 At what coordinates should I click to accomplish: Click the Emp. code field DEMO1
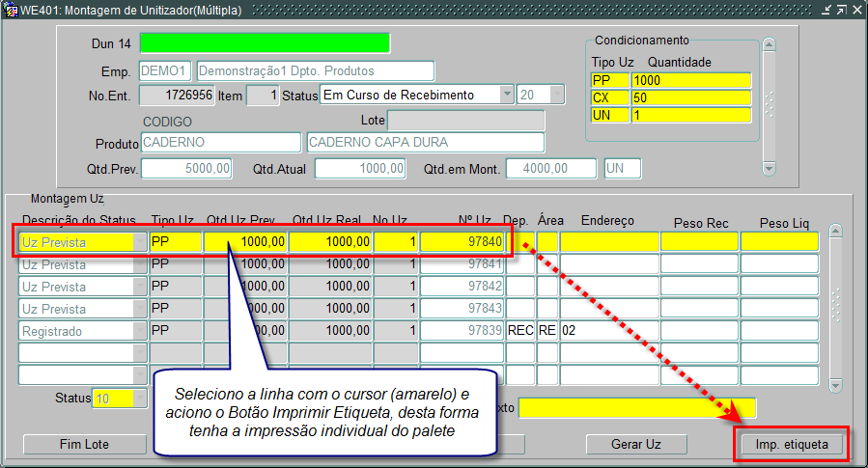tap(165, 70)
